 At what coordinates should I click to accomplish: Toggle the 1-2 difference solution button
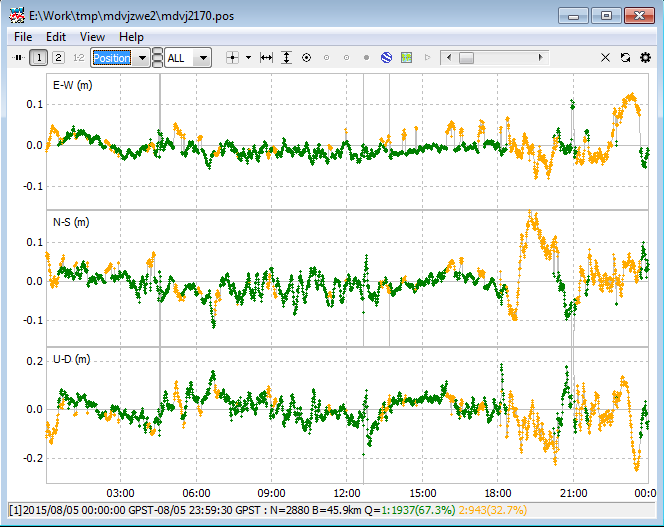pos(77,58)
